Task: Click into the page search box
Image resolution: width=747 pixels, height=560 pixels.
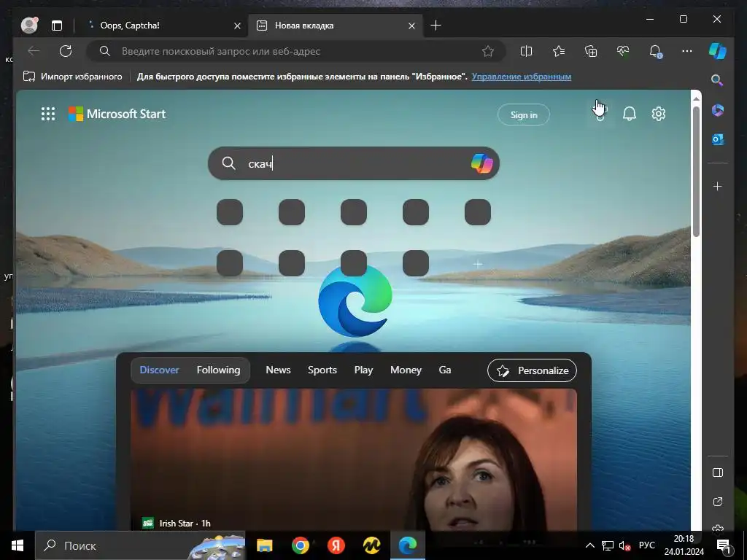Action: click(354, 163)
